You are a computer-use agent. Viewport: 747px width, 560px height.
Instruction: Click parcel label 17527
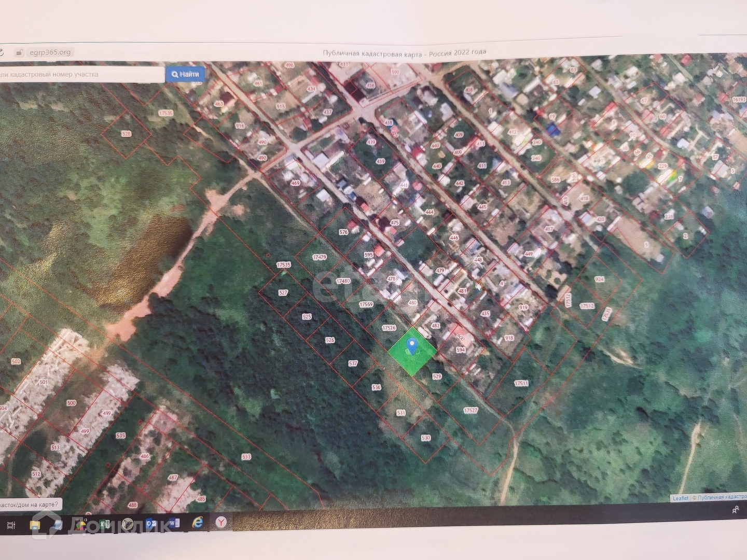coord(471,410)
